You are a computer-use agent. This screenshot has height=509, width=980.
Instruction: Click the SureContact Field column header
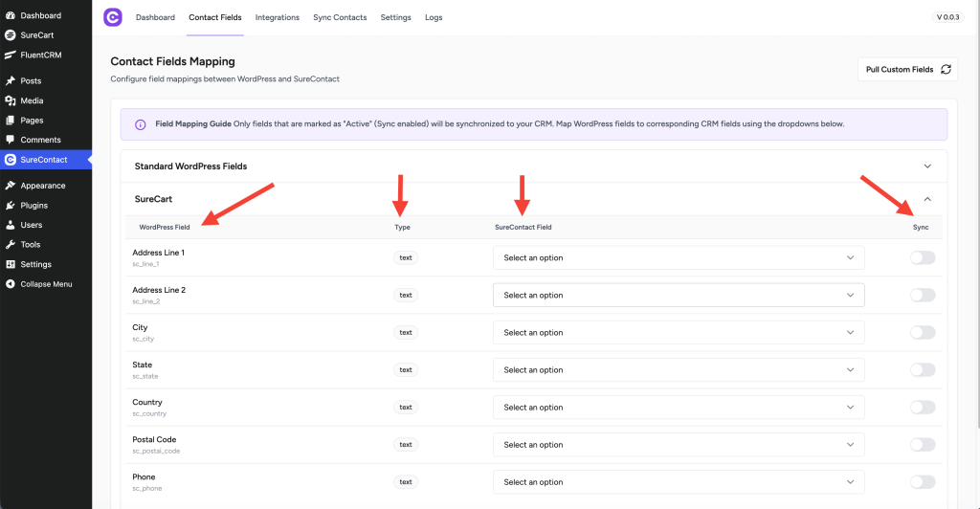pyautogui.click(x=523, y=228)
